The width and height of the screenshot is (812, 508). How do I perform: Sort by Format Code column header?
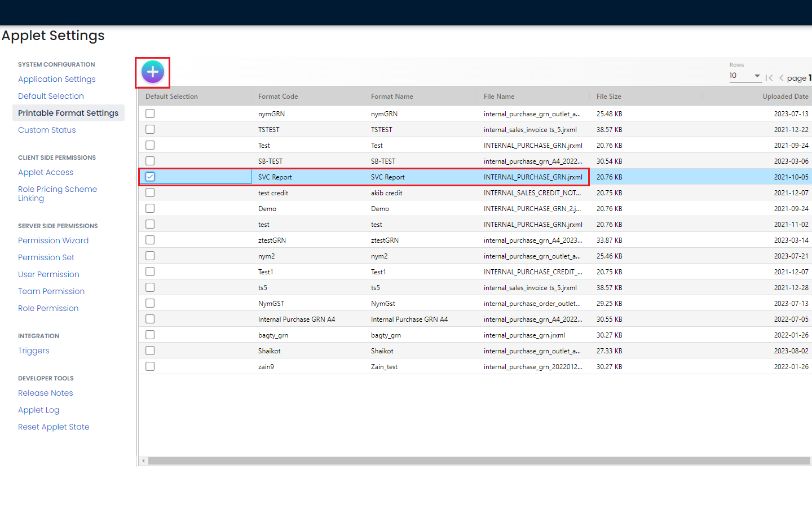click(x=278, y=97)
